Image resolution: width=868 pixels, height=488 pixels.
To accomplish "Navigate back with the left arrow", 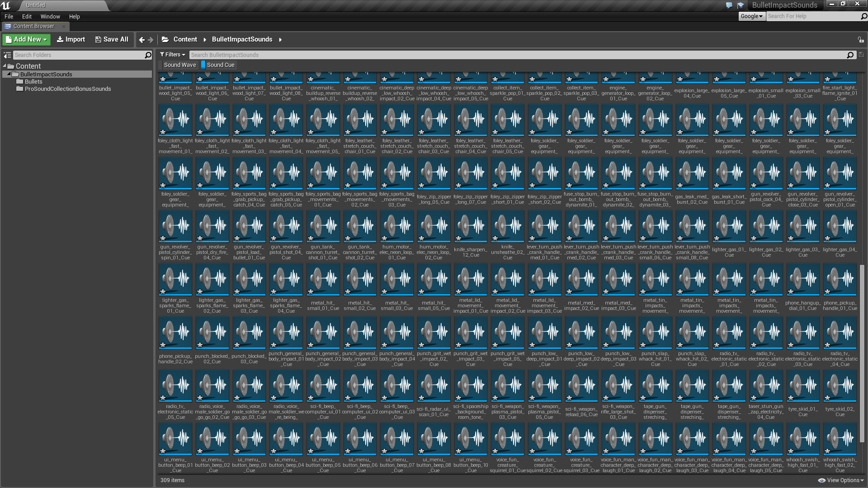I will click(x=142, y=40).
